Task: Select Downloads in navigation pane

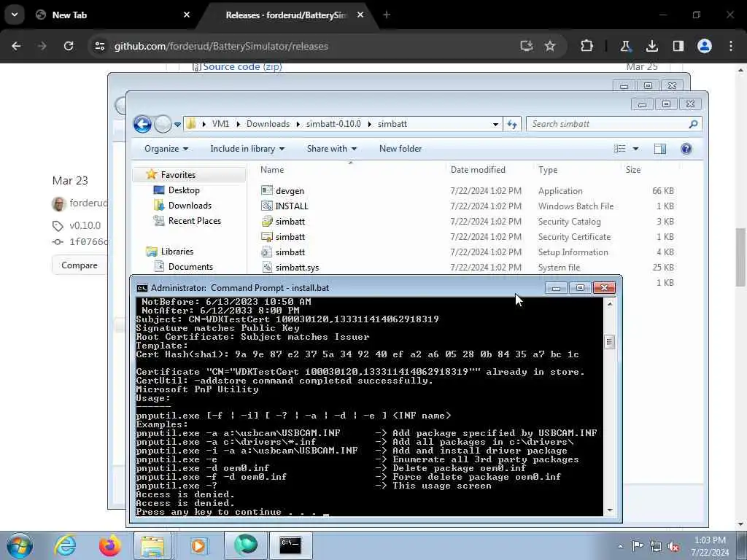Action: 190,205
